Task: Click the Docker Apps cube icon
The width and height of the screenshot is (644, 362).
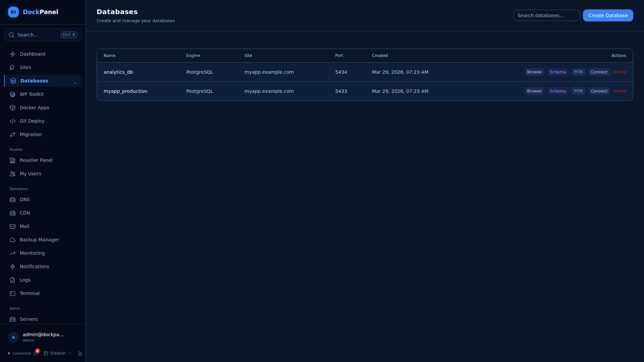Action: pyautogui.click(x=12, y=108)
